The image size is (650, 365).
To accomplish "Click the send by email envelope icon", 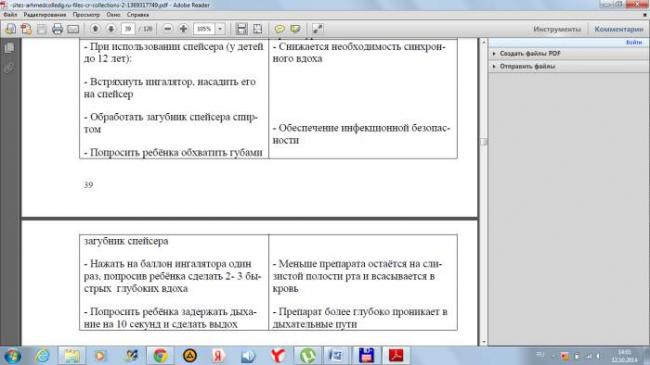I will [x=73, y=29].
